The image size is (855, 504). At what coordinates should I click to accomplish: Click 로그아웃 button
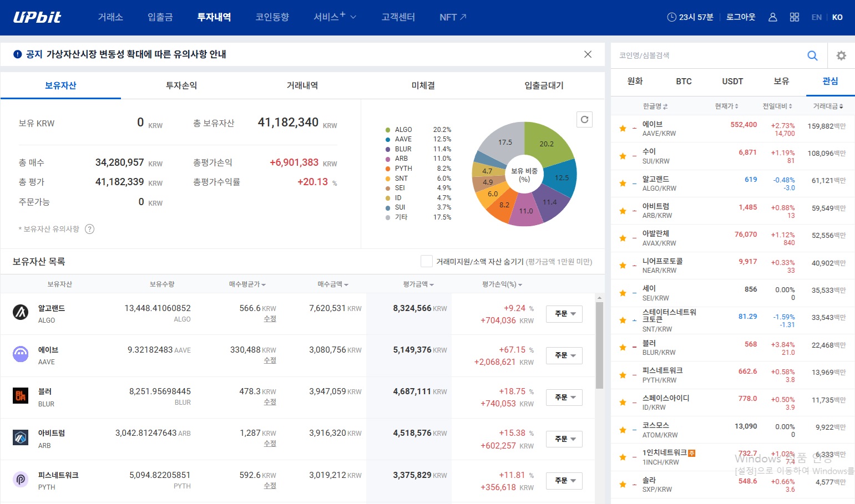741,17
